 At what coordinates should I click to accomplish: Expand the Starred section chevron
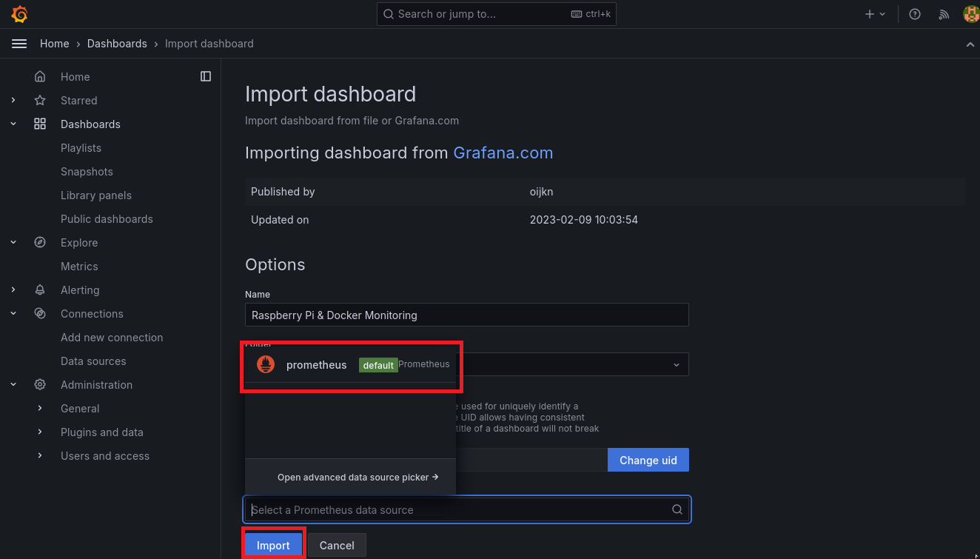[x=13, y=101]
